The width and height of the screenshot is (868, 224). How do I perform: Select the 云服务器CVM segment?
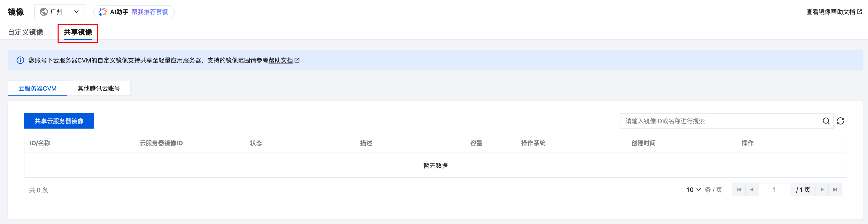tap(37, 88)
